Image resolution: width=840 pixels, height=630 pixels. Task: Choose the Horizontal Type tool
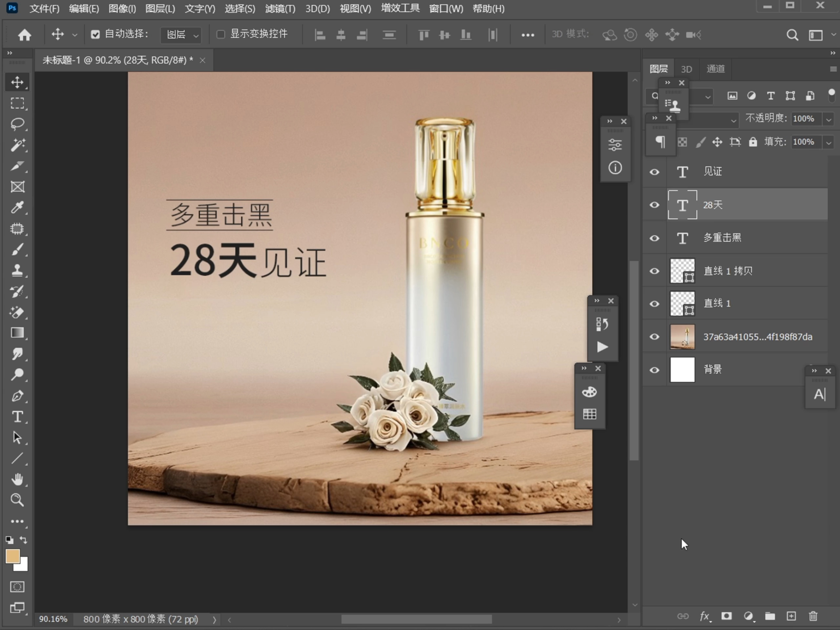click(x=17, y=417)
